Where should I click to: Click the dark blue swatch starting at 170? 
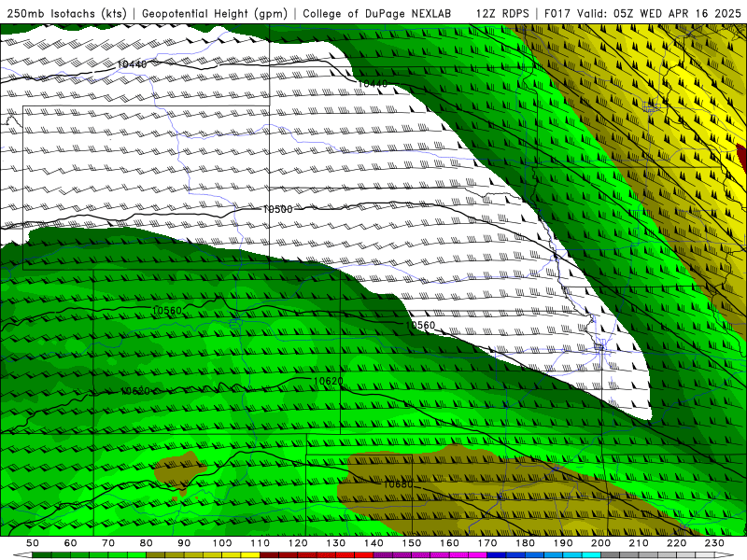pyautogui.click(x=497, y=555)
